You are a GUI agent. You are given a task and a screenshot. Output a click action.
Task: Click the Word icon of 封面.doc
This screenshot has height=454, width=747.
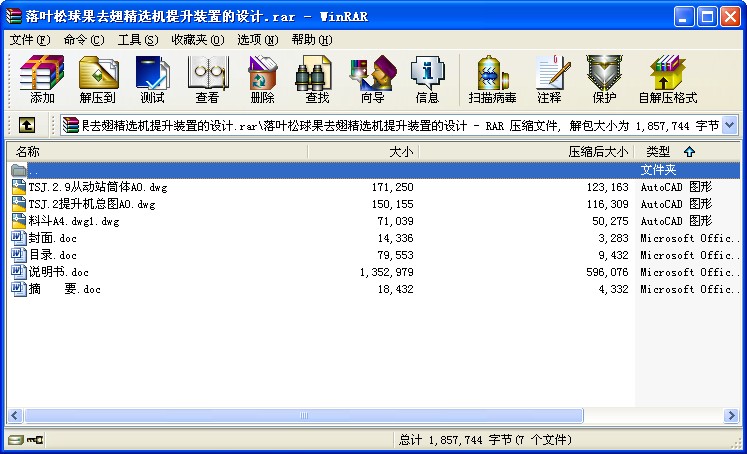click(19, 238)
